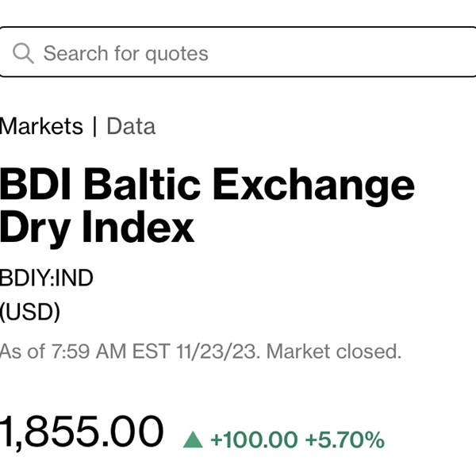
Task: Open the Data breadcrumb link
Action: (x=131, y=126)
